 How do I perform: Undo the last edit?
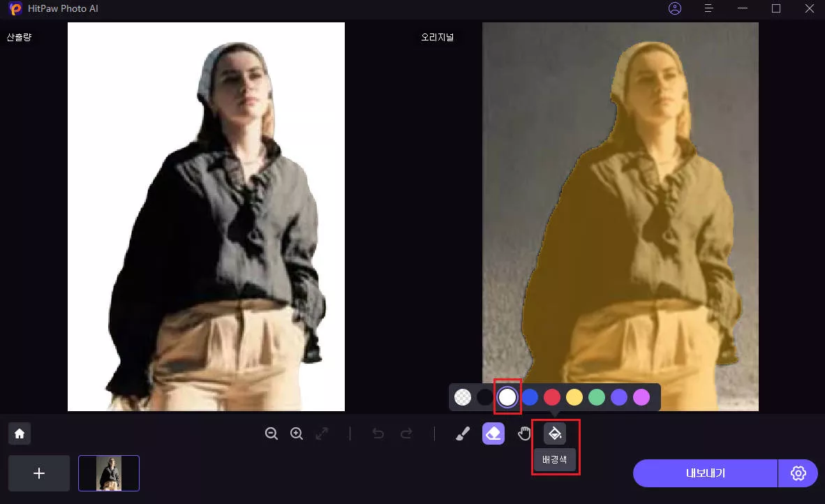378,433
